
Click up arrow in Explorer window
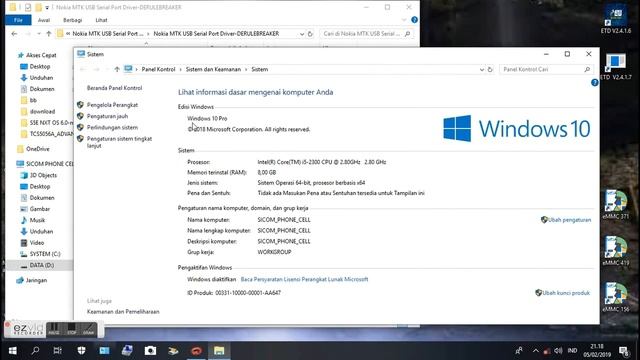pos(49,33)
